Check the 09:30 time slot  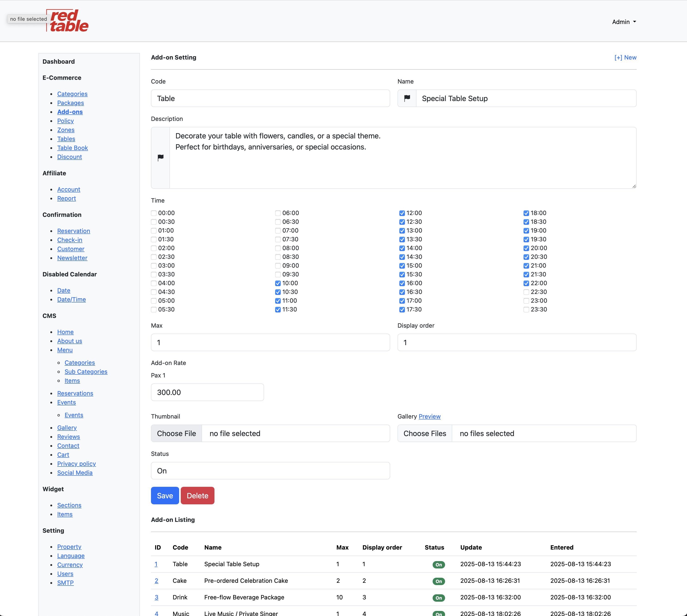pos(278,275)
